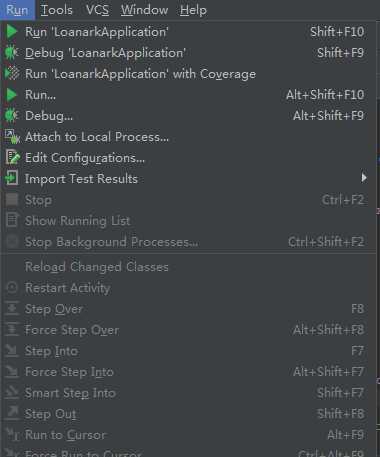Screen dimensions: 380x457
Task: Expand the Import Test Results submenu arrow
Action: pyautogui.click(x=364, y=178)
